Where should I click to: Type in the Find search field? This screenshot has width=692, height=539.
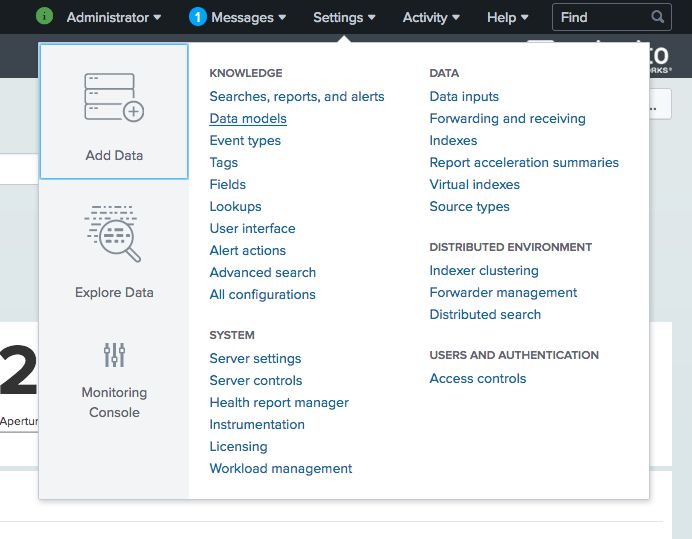pyautogui.click(x=600, y=17)
